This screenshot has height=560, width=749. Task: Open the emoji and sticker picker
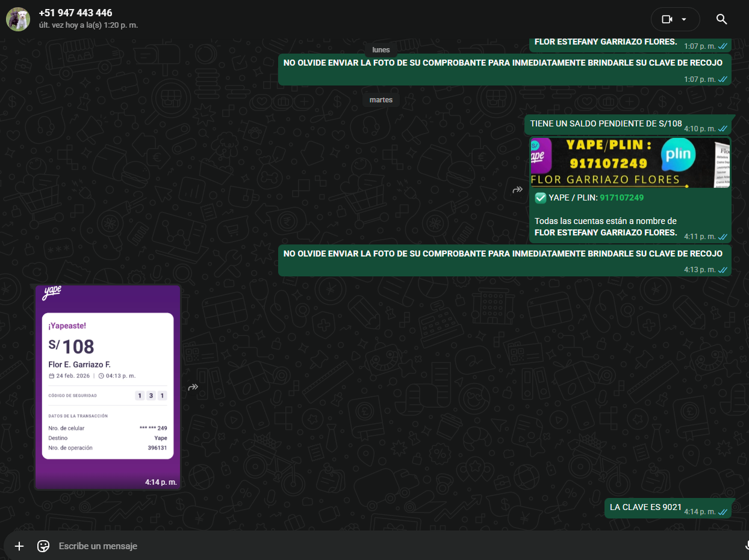(43, 546)
